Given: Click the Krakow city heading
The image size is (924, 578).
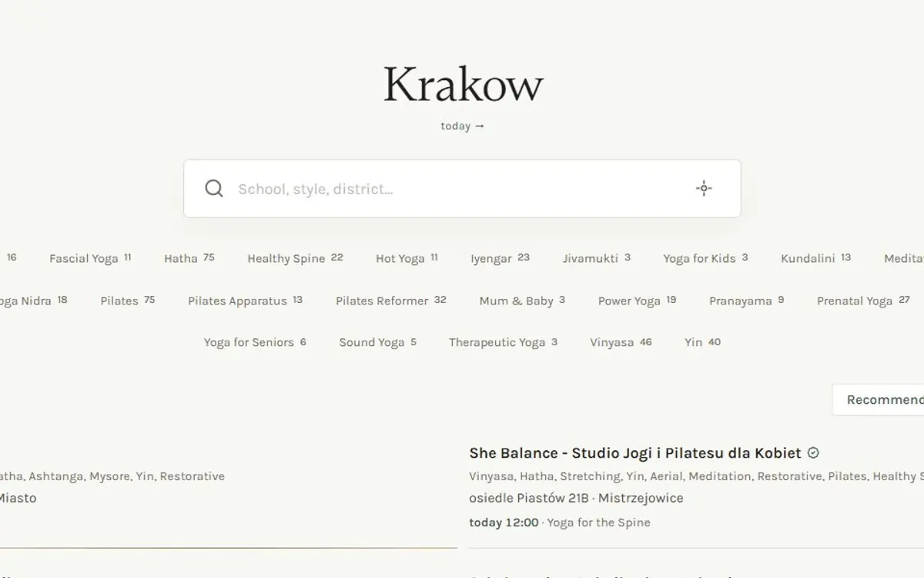Looking at the screenshot, I should [463, 84].
